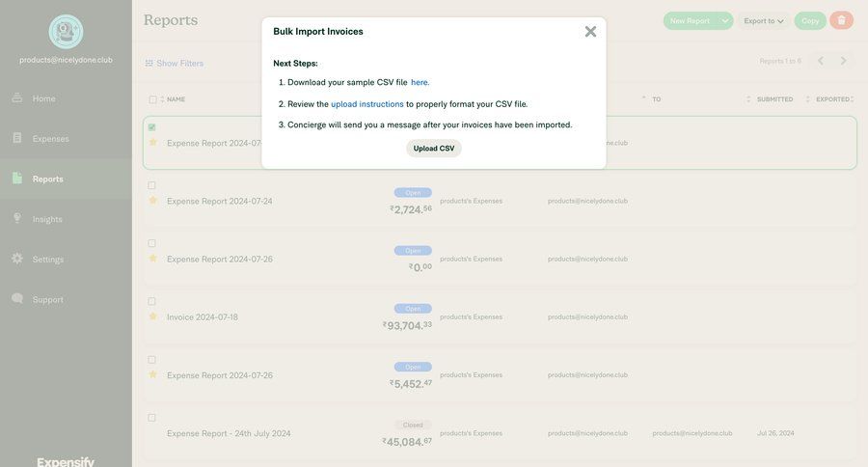Open Expense Report - 24th July 2024
Image resolution: width=868 pixels, height=467 pixels.
tap(229, 434)
